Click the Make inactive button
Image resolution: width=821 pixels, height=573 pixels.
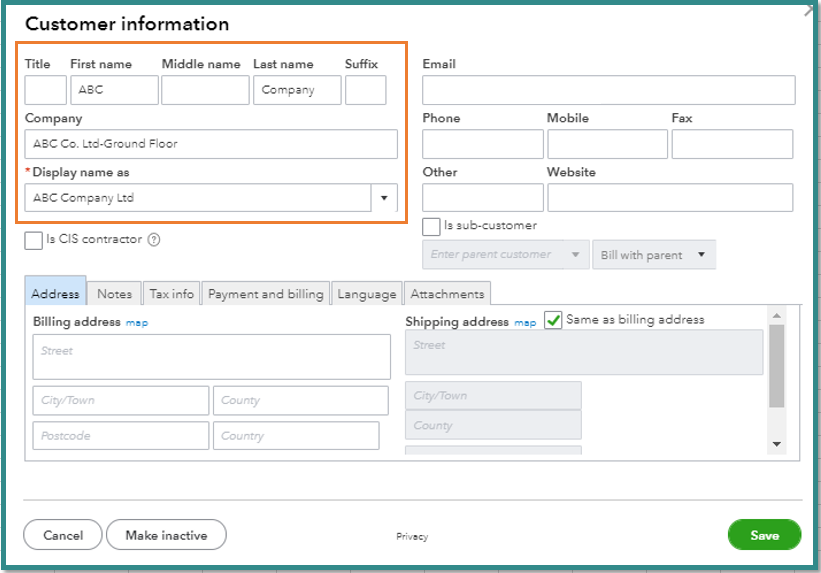click(x=166, y=535)
